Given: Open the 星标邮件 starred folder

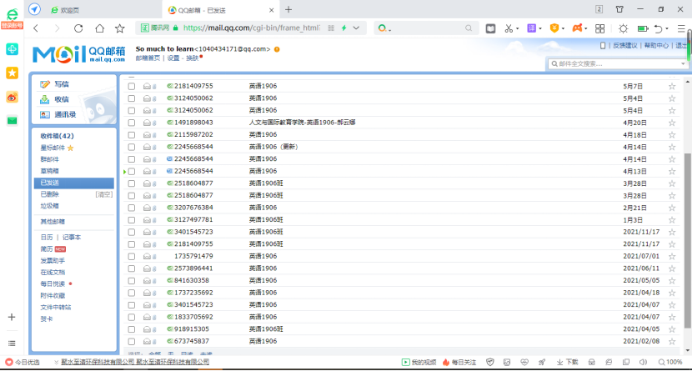Looking at the screenshot, I should [x=53, y=148].
